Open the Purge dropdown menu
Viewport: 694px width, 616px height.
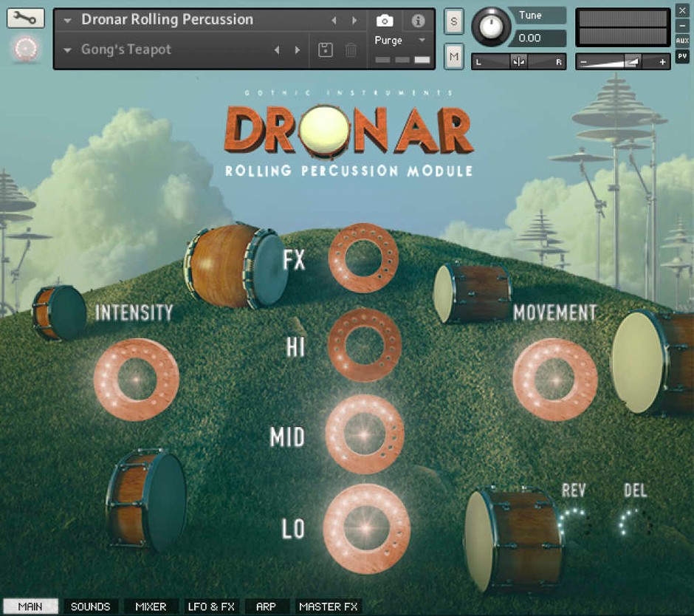pyautogui.click(x=422, y=41)
